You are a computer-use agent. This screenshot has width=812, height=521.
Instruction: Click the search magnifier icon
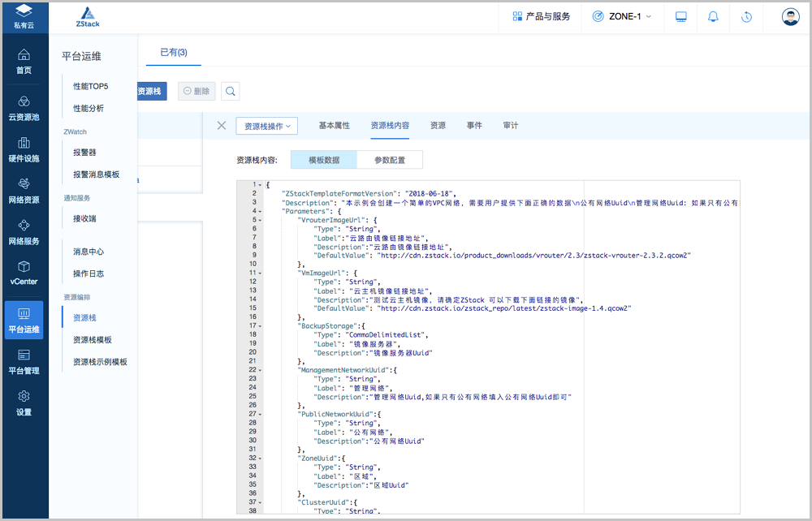[231, 92]
